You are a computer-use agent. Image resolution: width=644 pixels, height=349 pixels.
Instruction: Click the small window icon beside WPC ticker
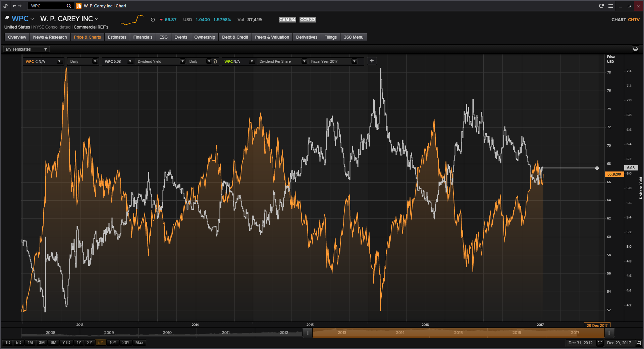pos(7,17)
